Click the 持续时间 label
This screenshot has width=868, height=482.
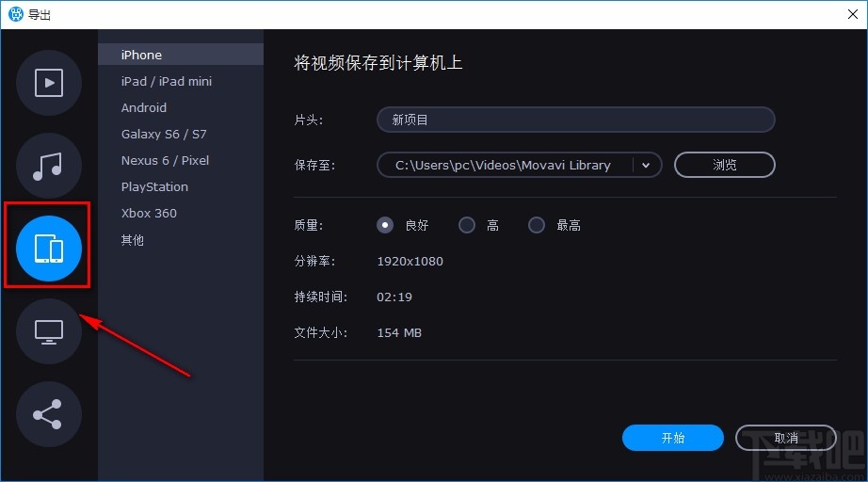tap(320, 297)
